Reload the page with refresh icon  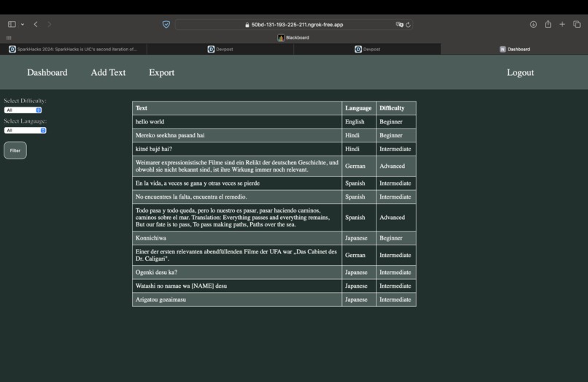(x=408, y=24)
